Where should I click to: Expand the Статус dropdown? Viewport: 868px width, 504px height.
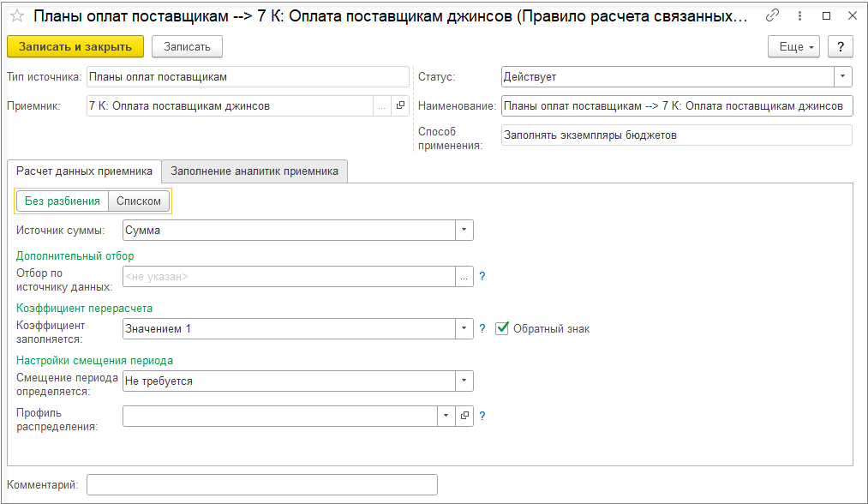point(843,77)
